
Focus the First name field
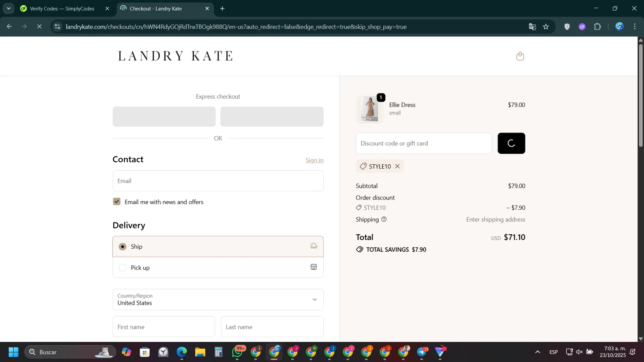164,327
